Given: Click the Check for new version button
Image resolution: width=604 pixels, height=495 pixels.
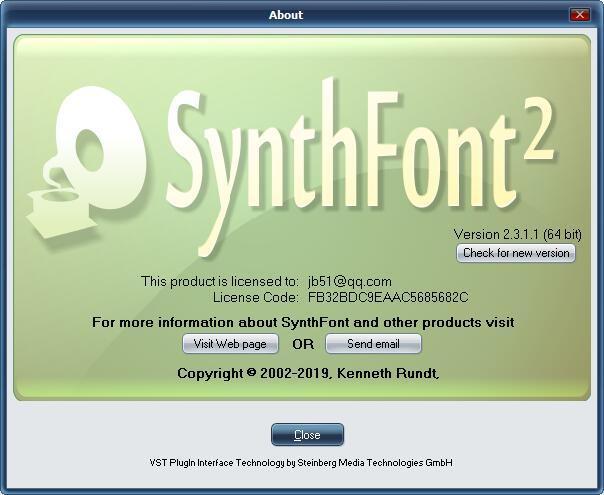Looking at the screenshot, I should pos(516,253).
